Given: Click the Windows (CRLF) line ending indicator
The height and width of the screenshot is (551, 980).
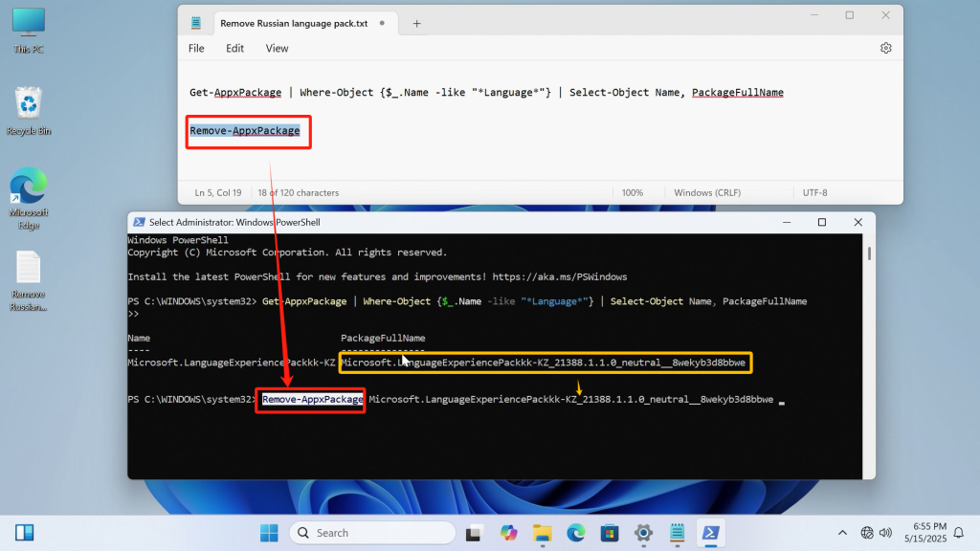Looking at the screenshot, I should coord(707,193).
